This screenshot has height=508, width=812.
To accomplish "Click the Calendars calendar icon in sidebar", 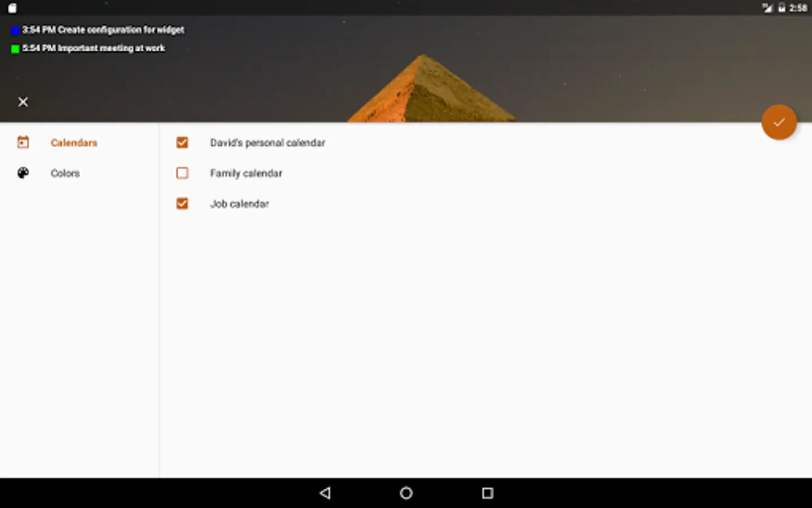I will pos(23,142).
